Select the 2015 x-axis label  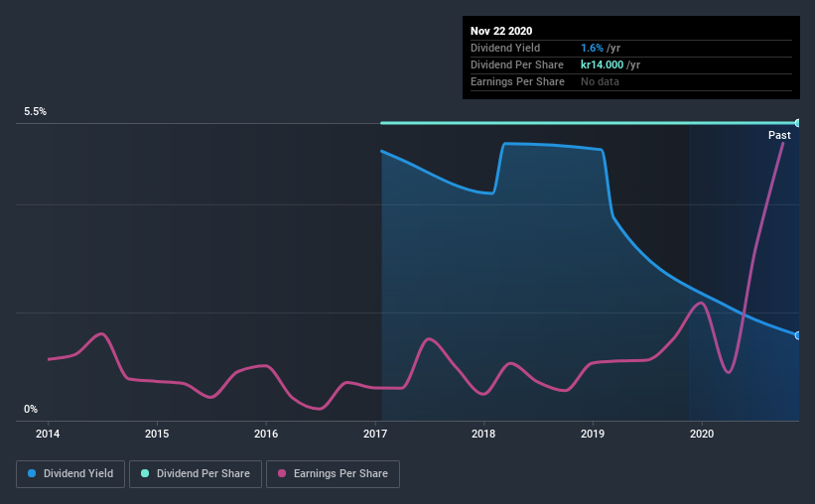[x=157, y=434]
